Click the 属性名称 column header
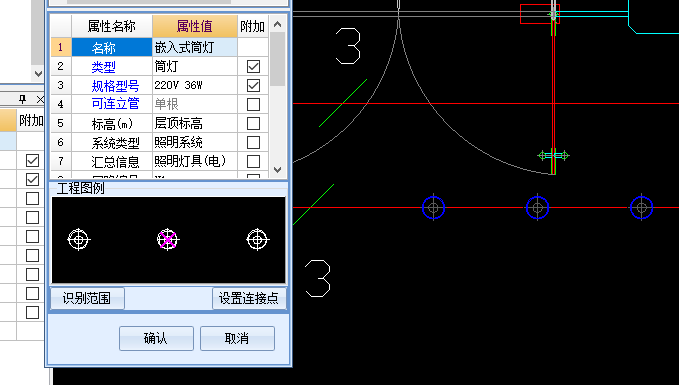The height and width of the screenshot is (385, 679). [x=112, y=26]
